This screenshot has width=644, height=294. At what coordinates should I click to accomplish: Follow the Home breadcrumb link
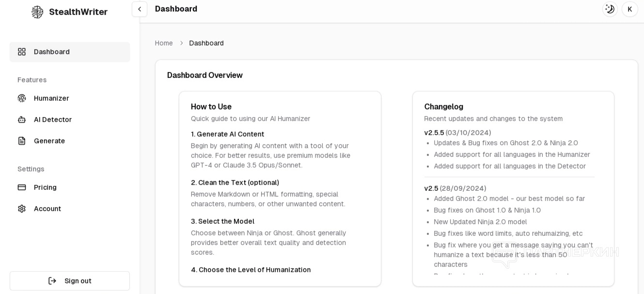click(164, 43)
